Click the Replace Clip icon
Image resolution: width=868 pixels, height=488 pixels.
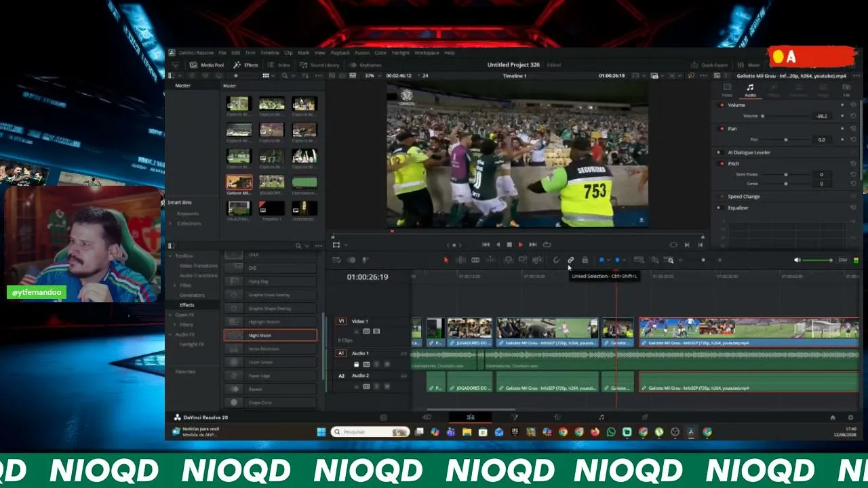pos(538,260)
